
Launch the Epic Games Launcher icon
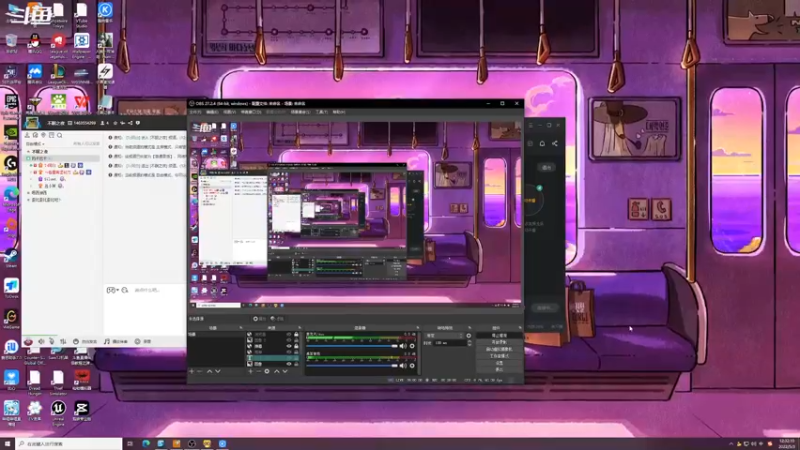pos(11,101)
